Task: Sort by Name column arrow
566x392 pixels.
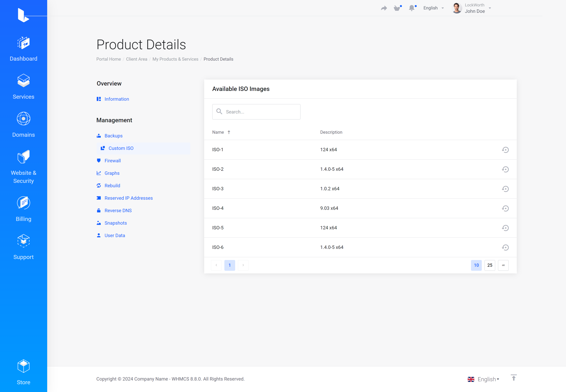Action: pos(229,132)
